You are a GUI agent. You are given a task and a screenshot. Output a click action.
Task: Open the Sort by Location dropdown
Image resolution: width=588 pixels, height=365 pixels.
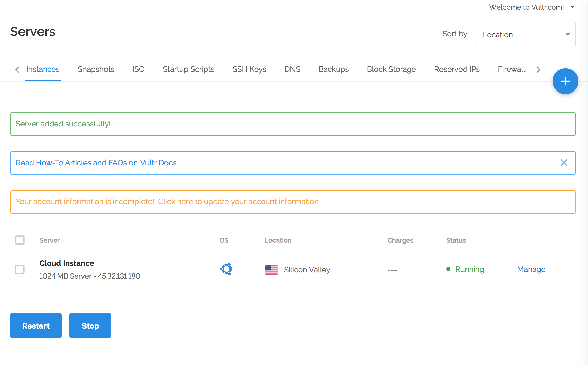tap(525, 34)
